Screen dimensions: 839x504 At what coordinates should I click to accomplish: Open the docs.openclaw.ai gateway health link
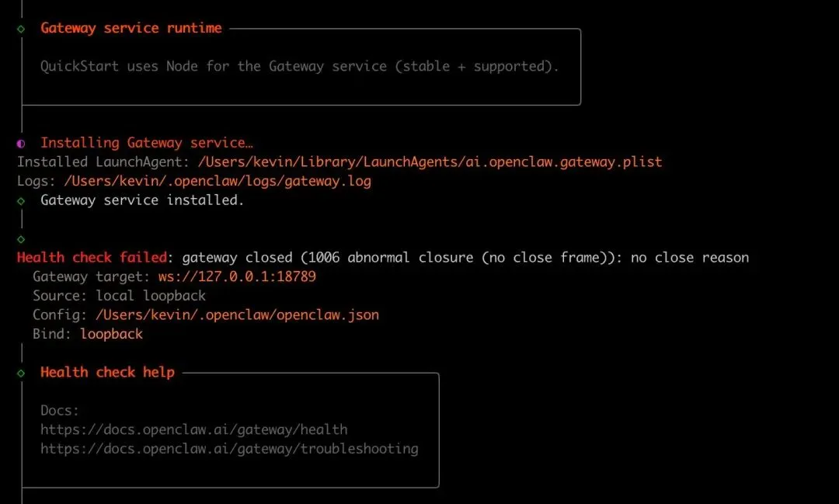click(x=193, y=429)
